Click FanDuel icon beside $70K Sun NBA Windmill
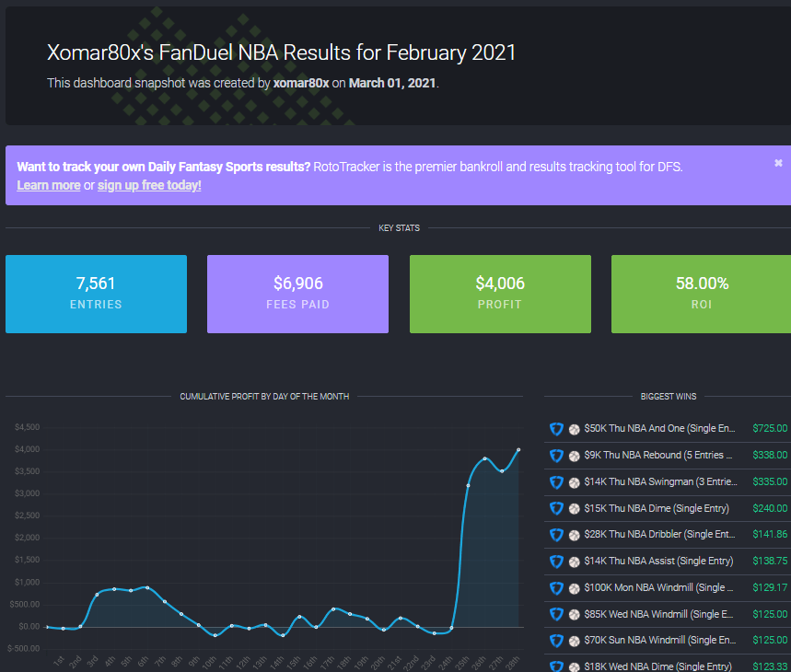The image size is (791, 672). [556, 641]
